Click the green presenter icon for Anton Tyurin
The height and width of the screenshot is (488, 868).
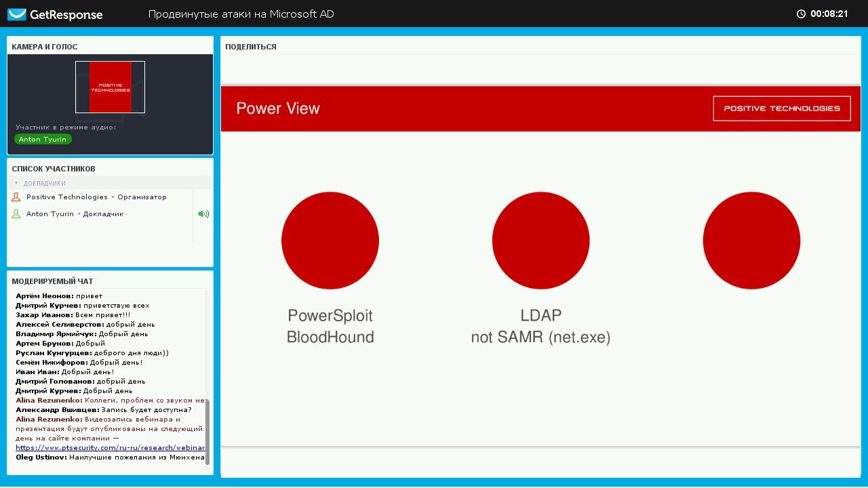click(x=16, y=214)
